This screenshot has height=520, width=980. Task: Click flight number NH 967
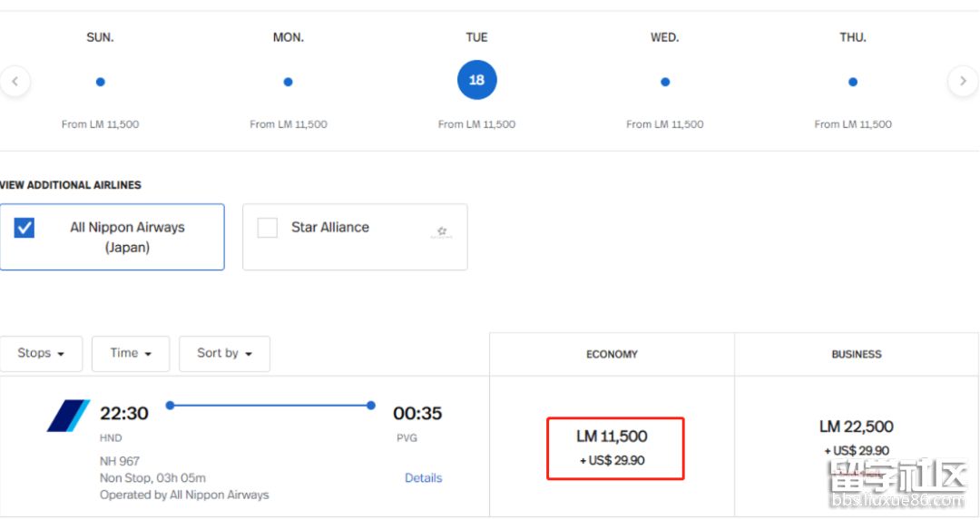120,461
